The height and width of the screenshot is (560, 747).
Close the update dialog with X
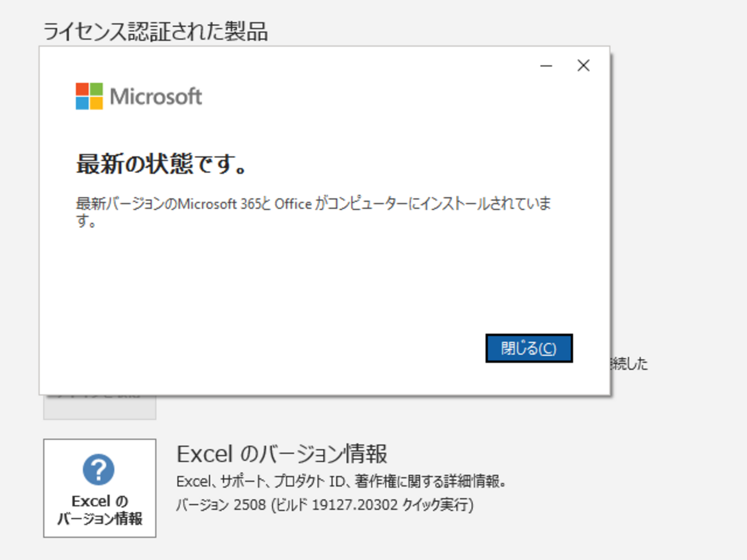pyautogui.click(x=583, y=65)
